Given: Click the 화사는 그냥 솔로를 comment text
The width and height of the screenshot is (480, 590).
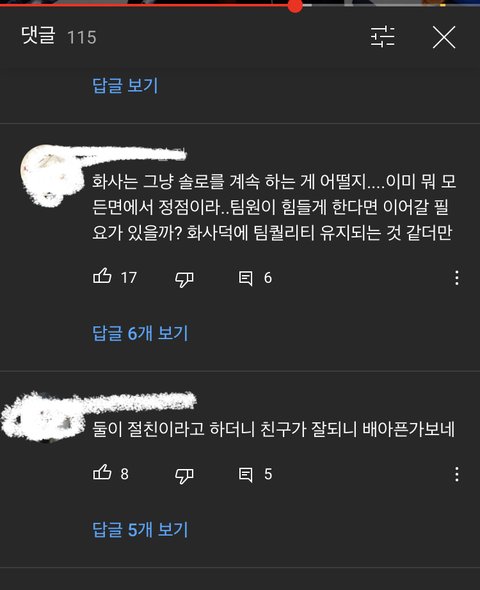Looking at the screenshot, I should [274, 207].
